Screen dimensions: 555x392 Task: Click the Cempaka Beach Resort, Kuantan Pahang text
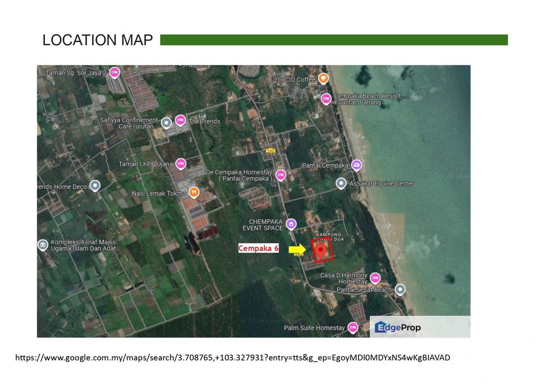point(368,99)
